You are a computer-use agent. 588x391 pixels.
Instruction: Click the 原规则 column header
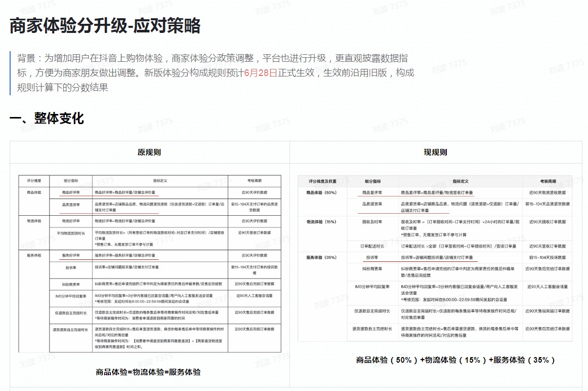(149, 152)
